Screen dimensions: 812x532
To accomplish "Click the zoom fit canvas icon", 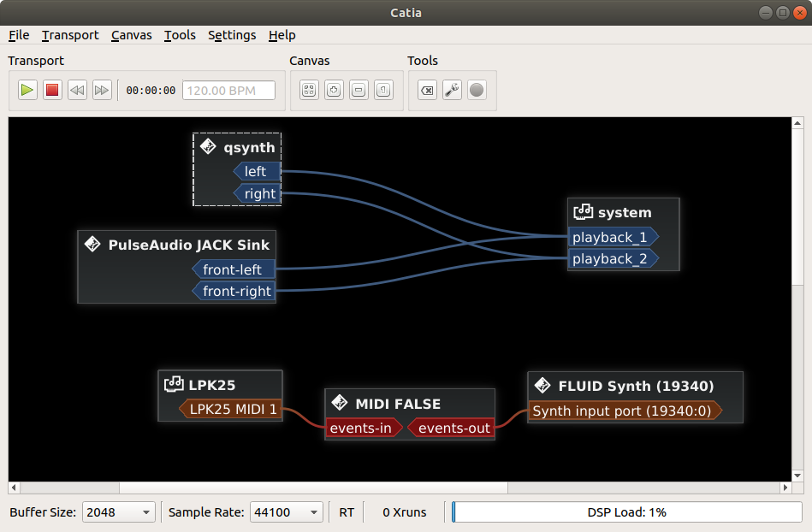I will click(309, 90).
